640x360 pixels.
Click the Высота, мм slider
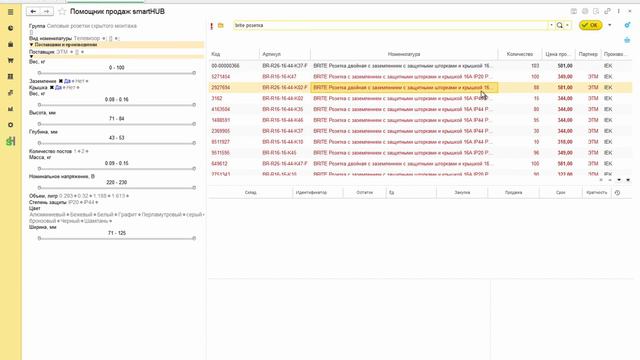117,124
